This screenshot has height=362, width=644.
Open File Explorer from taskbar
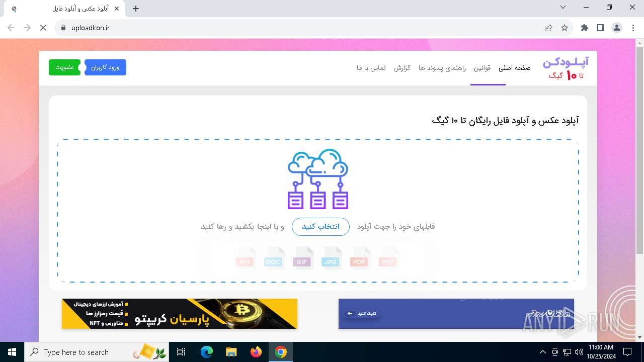click(x=231, y=352)
